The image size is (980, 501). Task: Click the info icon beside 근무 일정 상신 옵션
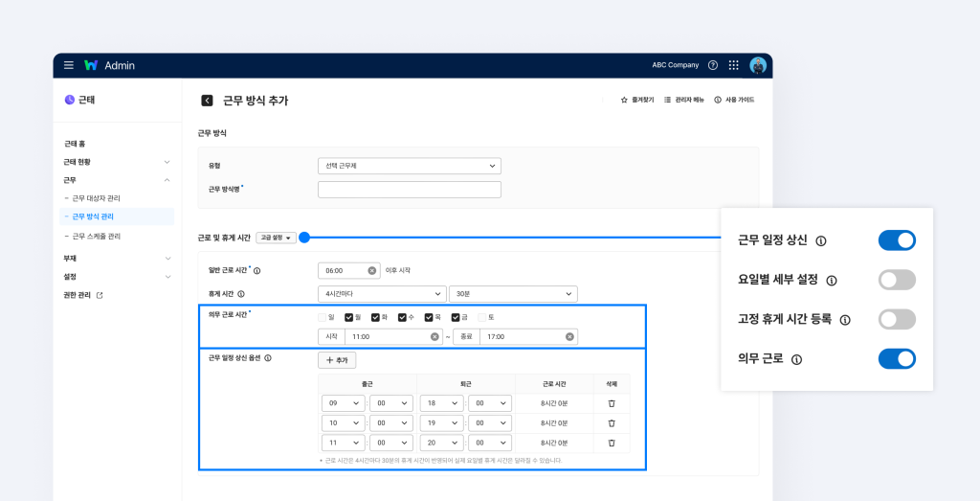click(268, 358)
